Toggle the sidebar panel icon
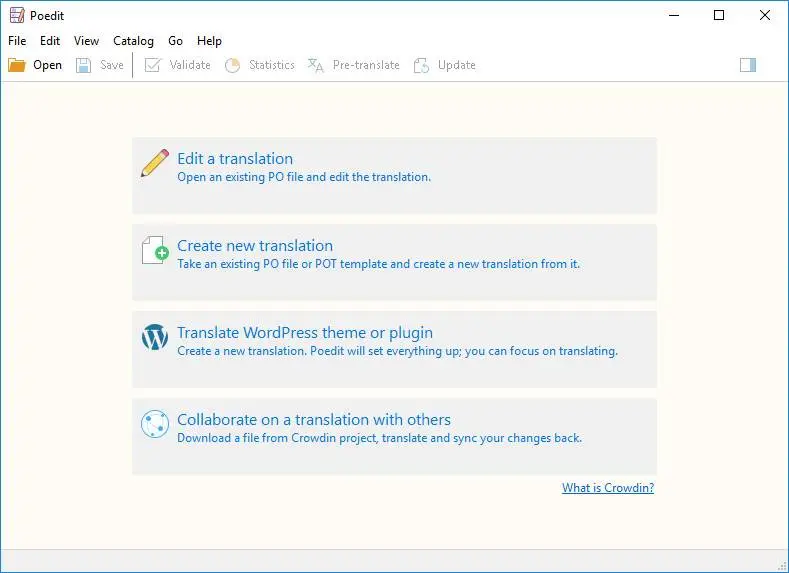Viewport: 789px width, 573px height. coord(748,65)
